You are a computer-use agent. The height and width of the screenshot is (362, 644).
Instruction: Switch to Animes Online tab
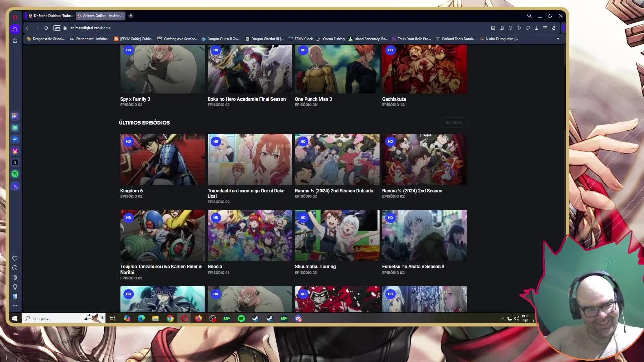pos(100,16)
